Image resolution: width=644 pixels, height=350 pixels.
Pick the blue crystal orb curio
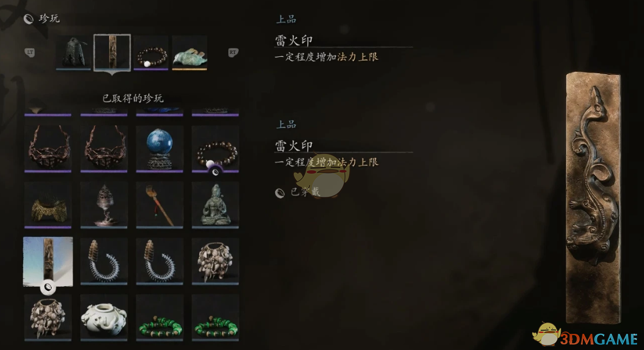click(159, 149)
